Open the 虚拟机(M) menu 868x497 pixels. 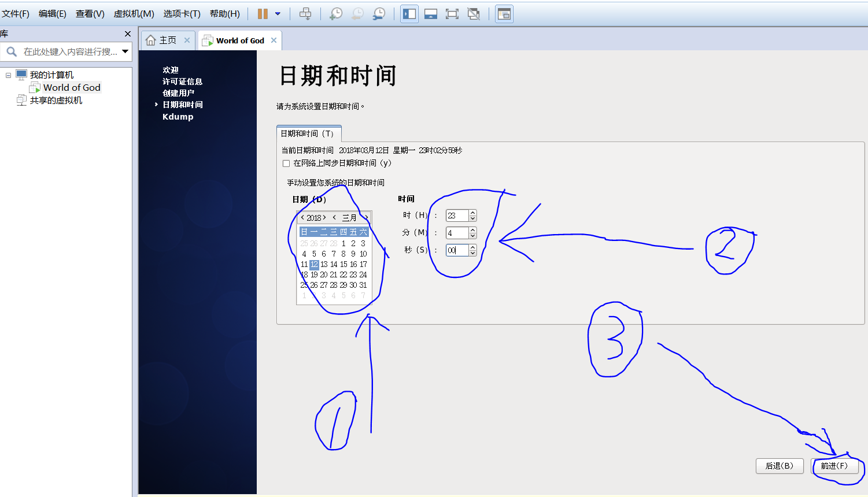click(x=134, y=14)
